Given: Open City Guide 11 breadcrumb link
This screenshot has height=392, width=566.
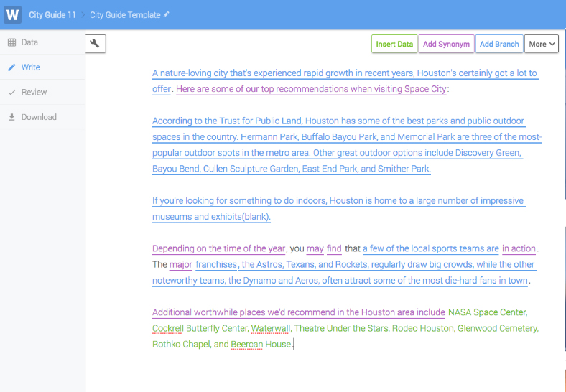Looking at the screenshot, I should (x=52, y=14).
